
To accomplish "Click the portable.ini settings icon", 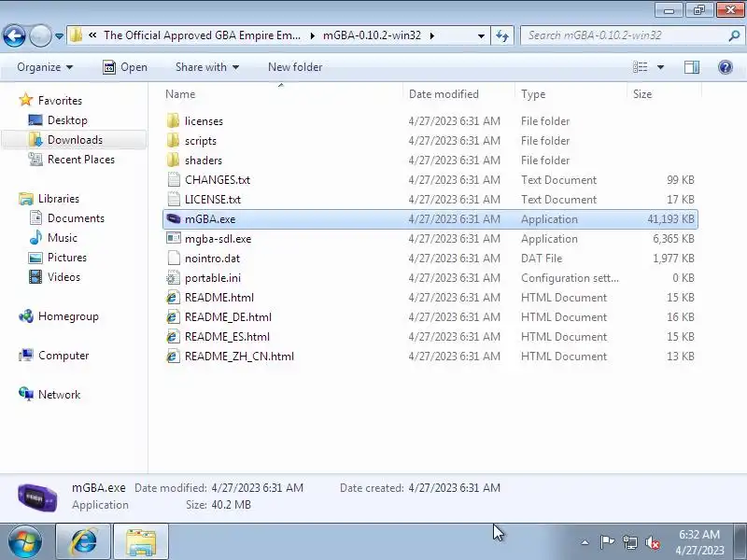I will [174, 277].
